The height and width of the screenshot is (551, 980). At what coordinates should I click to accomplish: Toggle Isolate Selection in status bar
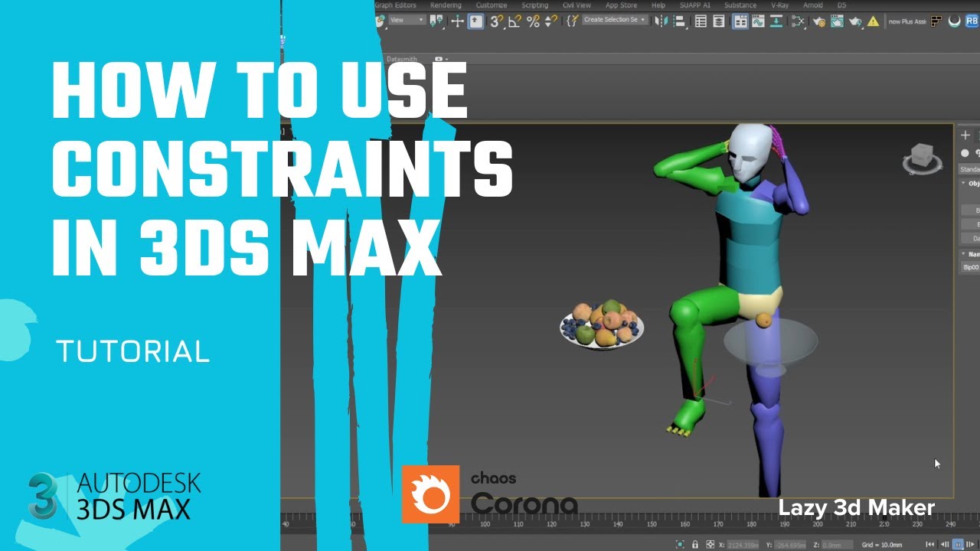pyautogui.click(x=680, y=545)
